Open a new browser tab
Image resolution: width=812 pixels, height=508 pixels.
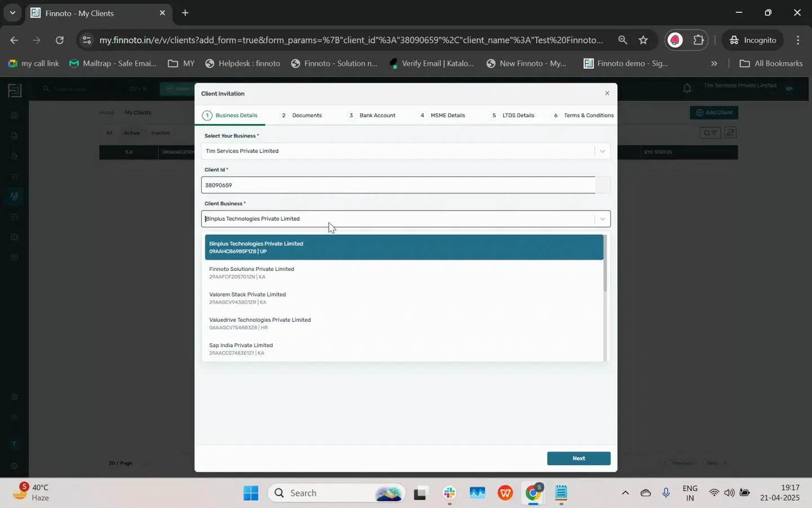click(185, 12)
